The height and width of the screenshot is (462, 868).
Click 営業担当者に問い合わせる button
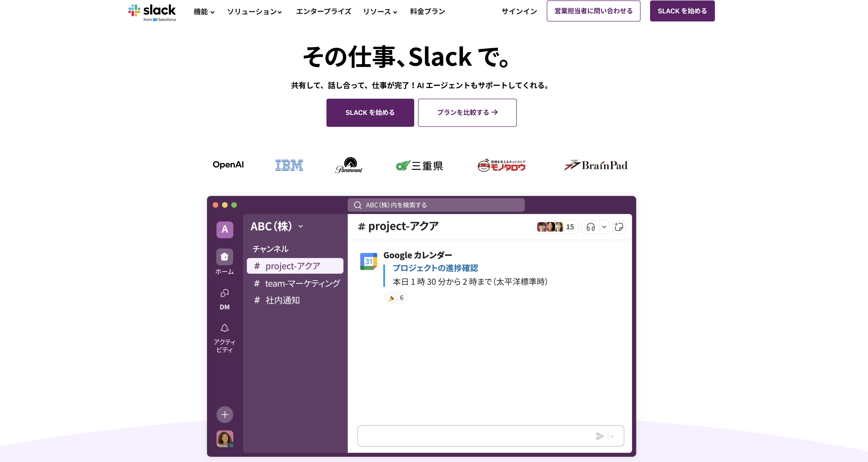pyautogui.click(x=593, y=11)
